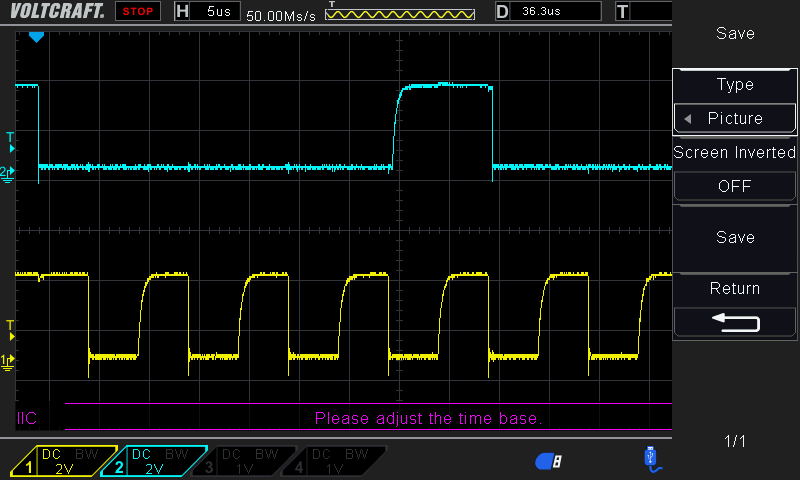The image size is (800, 480).
Task: Click the waveform memory overview bar
Action: [x=400, y=14]
